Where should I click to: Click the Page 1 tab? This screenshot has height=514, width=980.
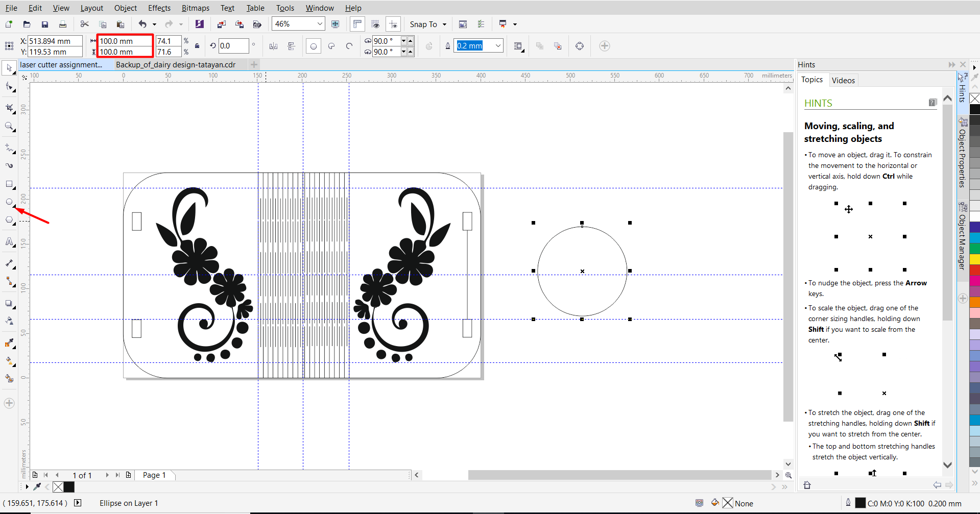coord(154,475)
